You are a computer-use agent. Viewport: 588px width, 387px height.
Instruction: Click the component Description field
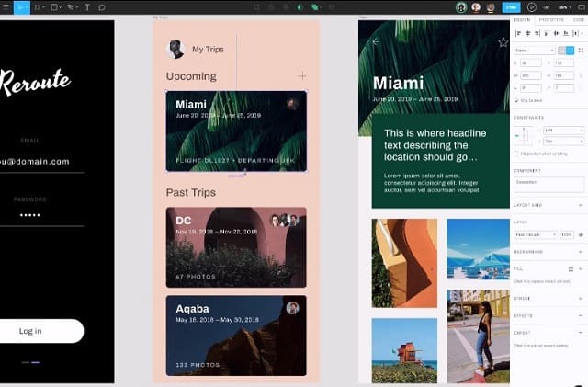pos(548,185)
